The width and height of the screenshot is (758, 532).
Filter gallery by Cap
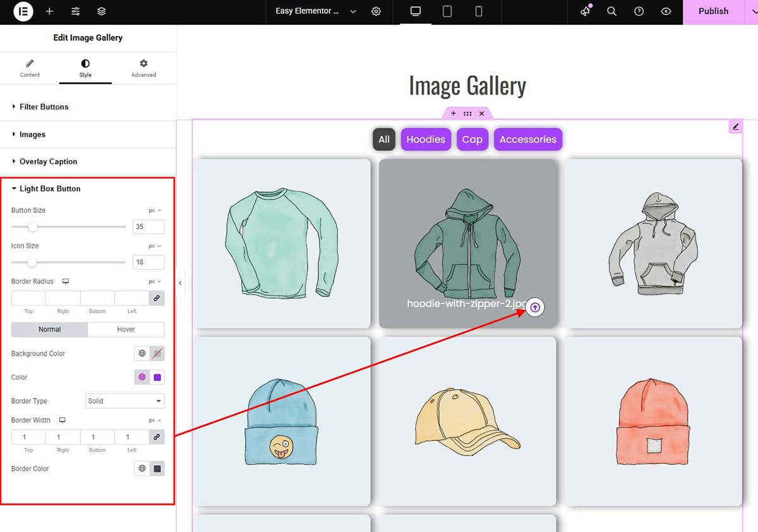pos(472,140)
